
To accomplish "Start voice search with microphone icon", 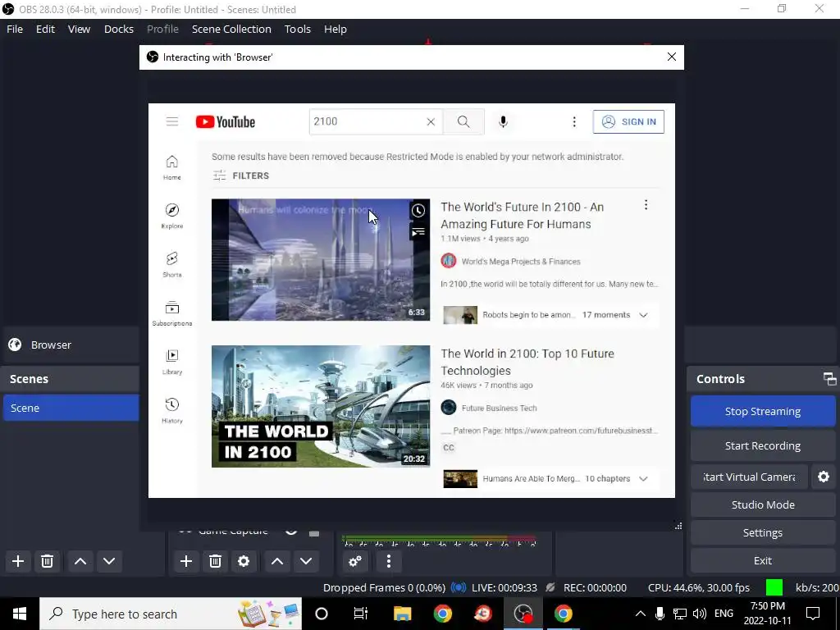I will point(503,121).
